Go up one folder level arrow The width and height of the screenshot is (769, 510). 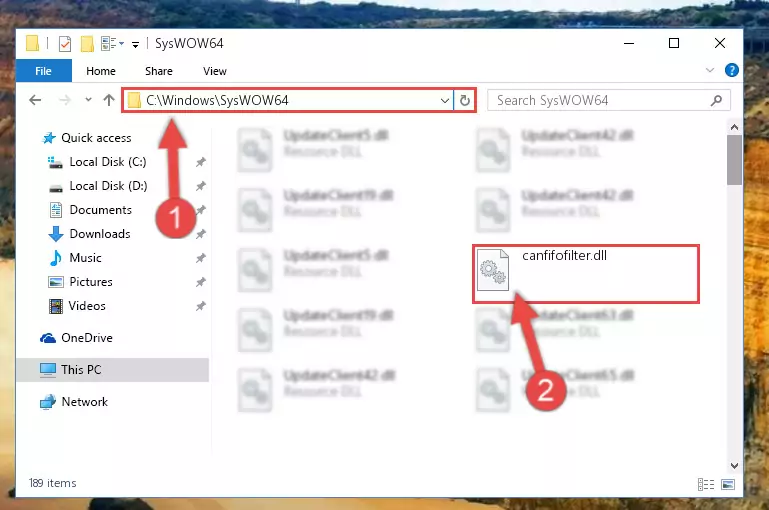(x=109, y=100)
